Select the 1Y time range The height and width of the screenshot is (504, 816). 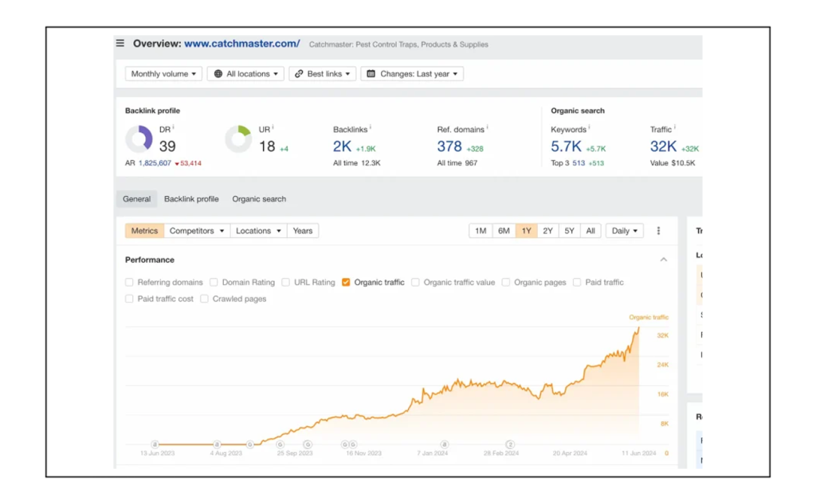pyautogui.click(x=527, y=231)
